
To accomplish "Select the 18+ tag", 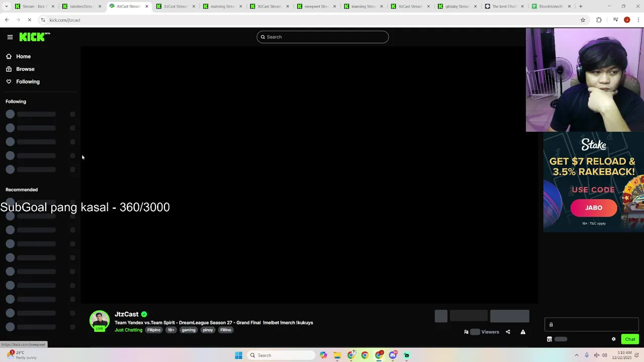I will pyautogui.click(x=171, y=330).
